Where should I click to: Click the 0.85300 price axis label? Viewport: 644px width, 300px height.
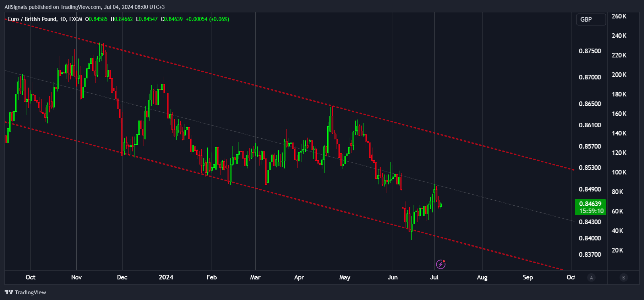pyautogui.click(x=590, y=168)
